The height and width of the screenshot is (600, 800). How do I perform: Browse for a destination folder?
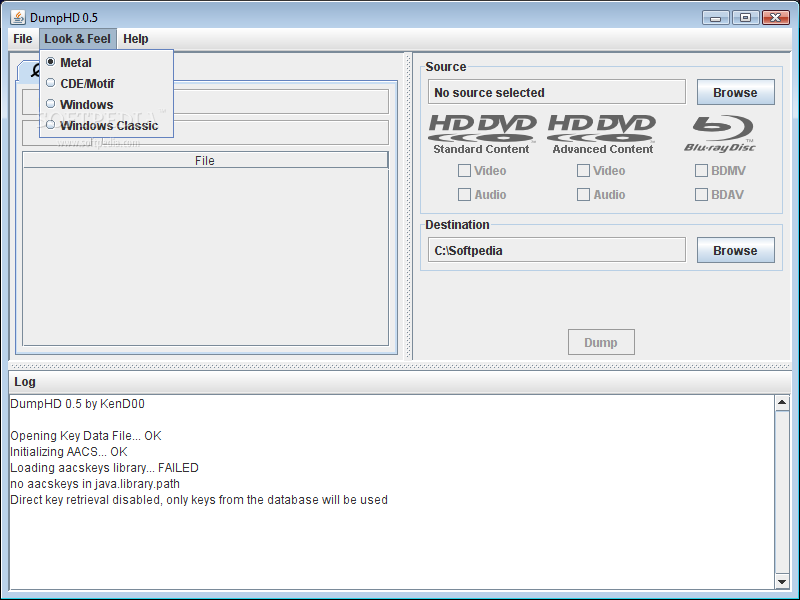click(735, 251)
